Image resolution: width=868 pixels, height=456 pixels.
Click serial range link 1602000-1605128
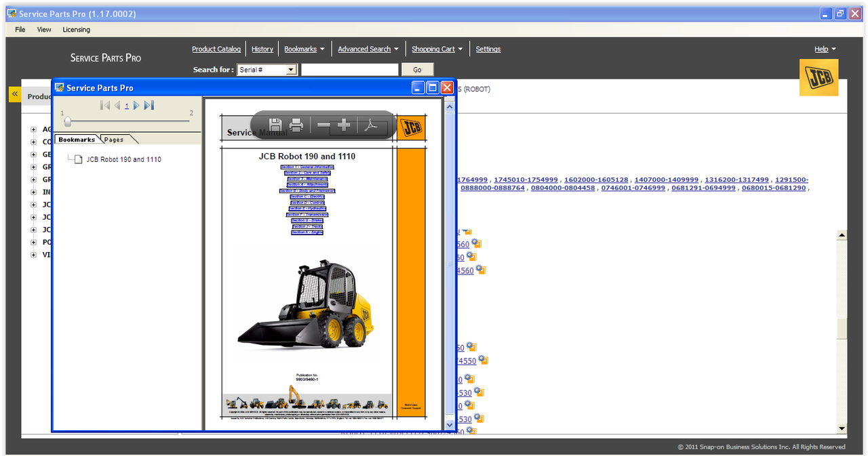click(x=597, y=180)
